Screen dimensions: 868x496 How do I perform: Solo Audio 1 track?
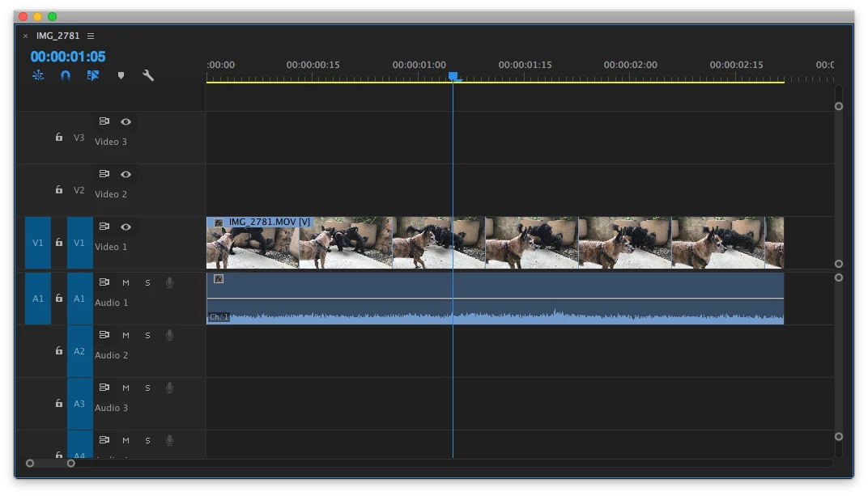(147, 282)
